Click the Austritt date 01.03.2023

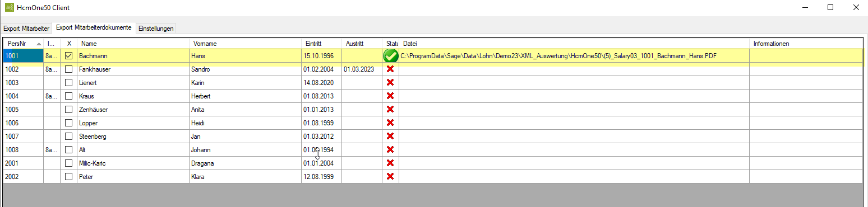pyautogui.click(x=359, y=69)
